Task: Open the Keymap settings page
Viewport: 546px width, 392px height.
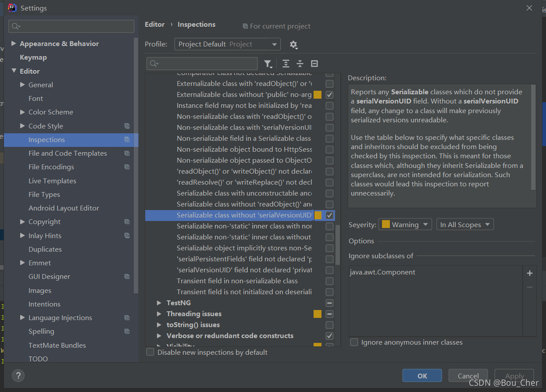Action: [33, 57]
